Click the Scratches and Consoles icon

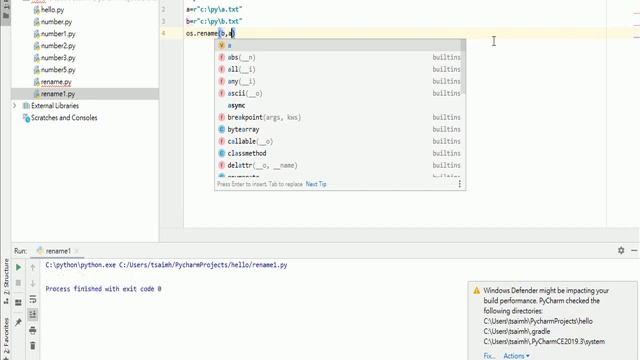[x=26, y=118]
